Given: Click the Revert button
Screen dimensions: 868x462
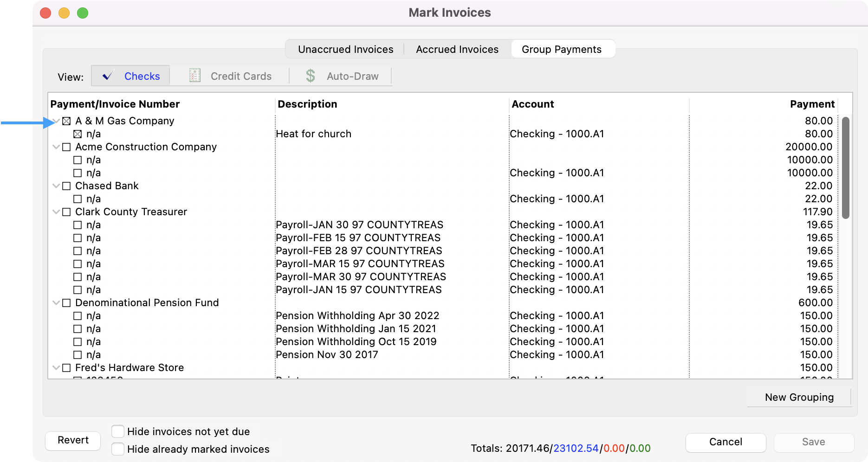Looking at the screenshot, I should [73, 440].
